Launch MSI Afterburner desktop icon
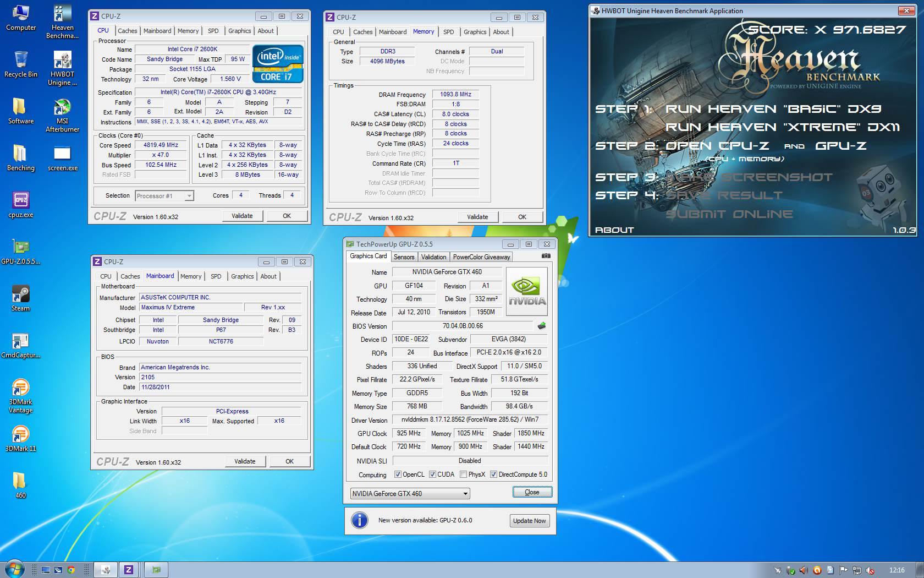Screen dimensions: 924x578 coord(62,116)
